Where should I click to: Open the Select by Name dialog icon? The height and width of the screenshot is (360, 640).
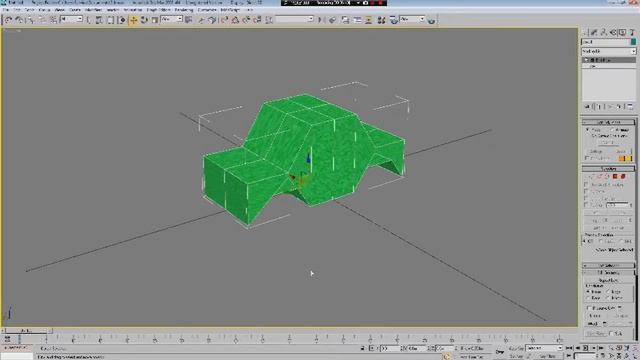[99, 20]
